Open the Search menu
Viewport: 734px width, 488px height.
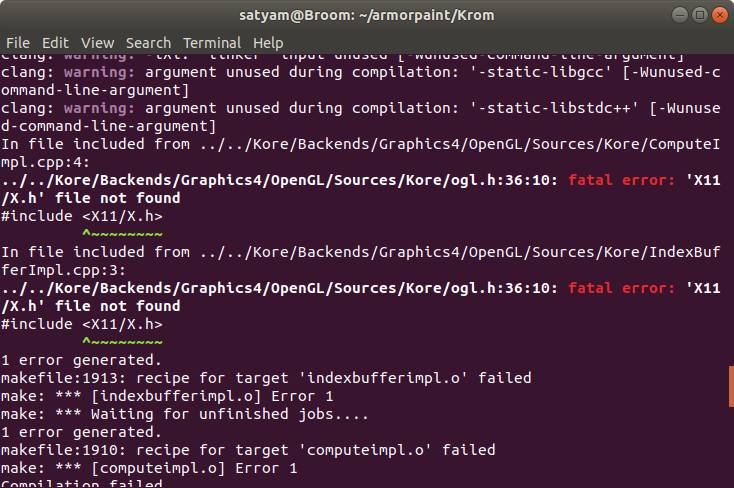148,43
